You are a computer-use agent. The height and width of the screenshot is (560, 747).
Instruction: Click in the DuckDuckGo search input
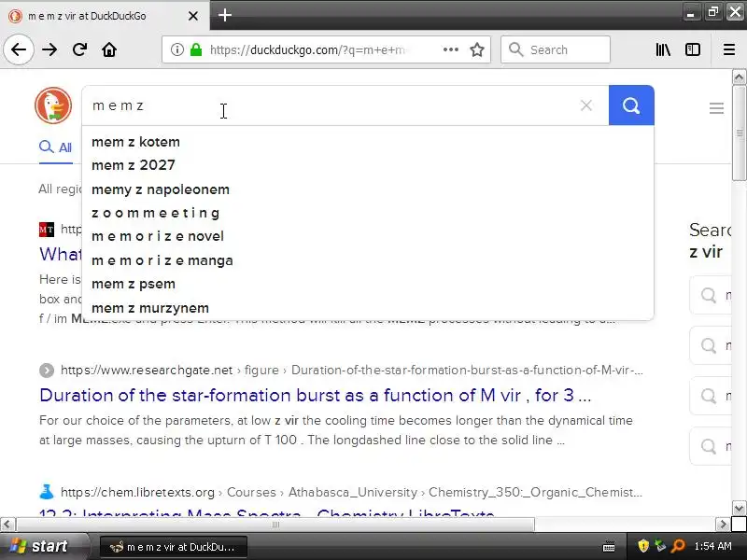(x=333, y=105)
